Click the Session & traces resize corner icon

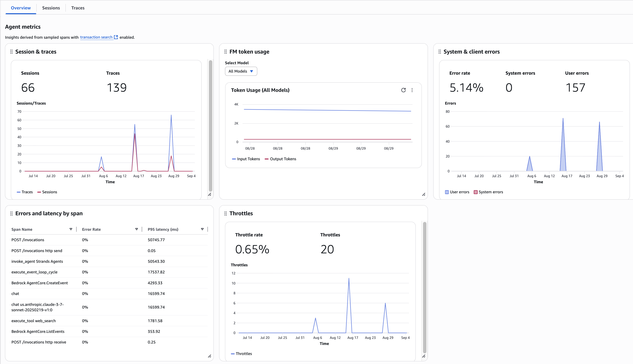tap(210, 195)
